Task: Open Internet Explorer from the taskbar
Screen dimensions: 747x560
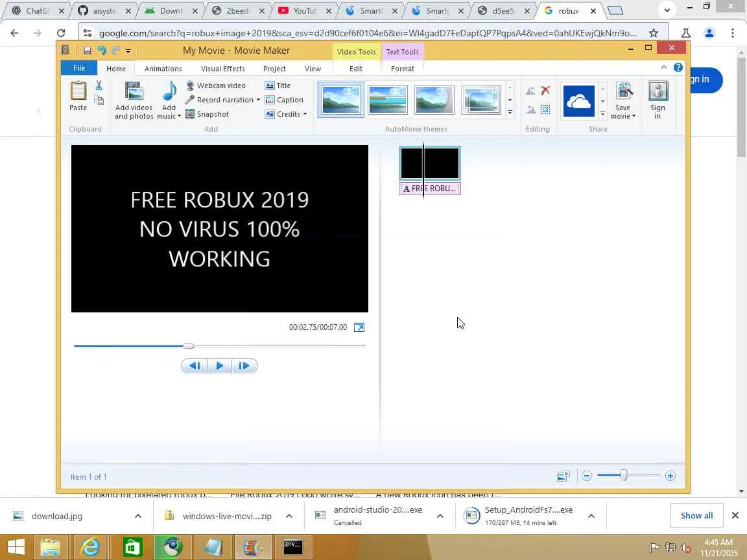Action: click(x=91, y=547)
